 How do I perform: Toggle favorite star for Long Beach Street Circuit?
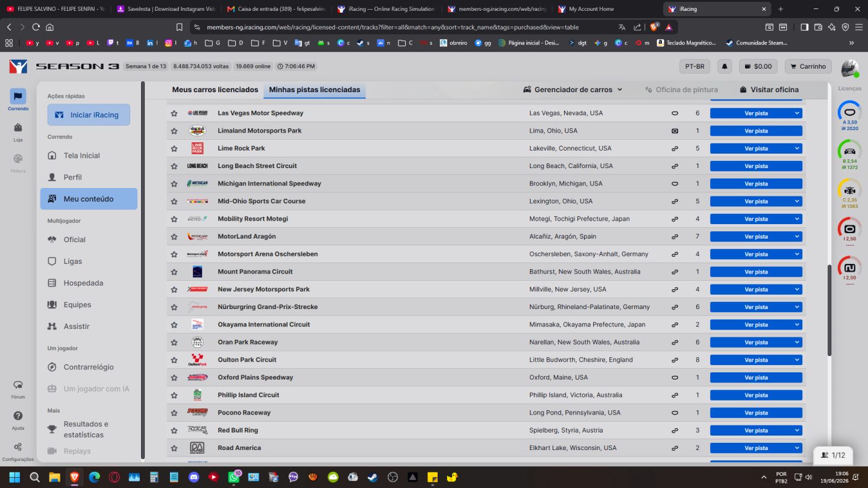pos(174,166)
